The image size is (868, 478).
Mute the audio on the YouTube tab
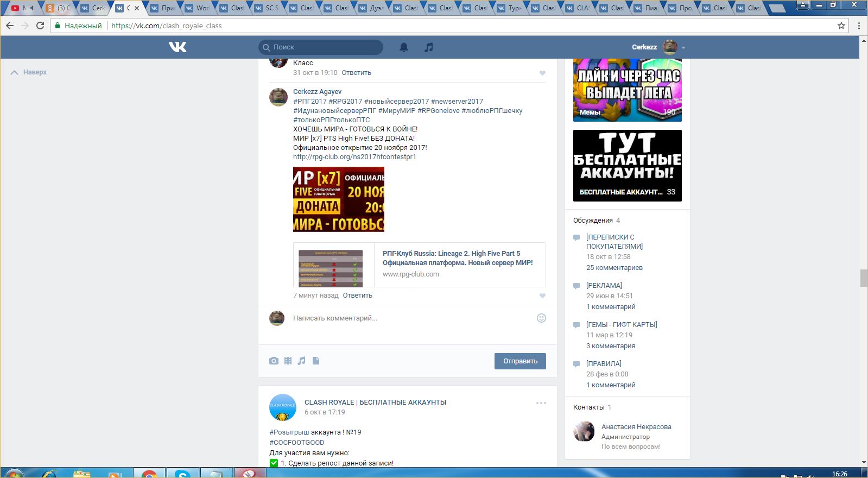pos(33,8)
